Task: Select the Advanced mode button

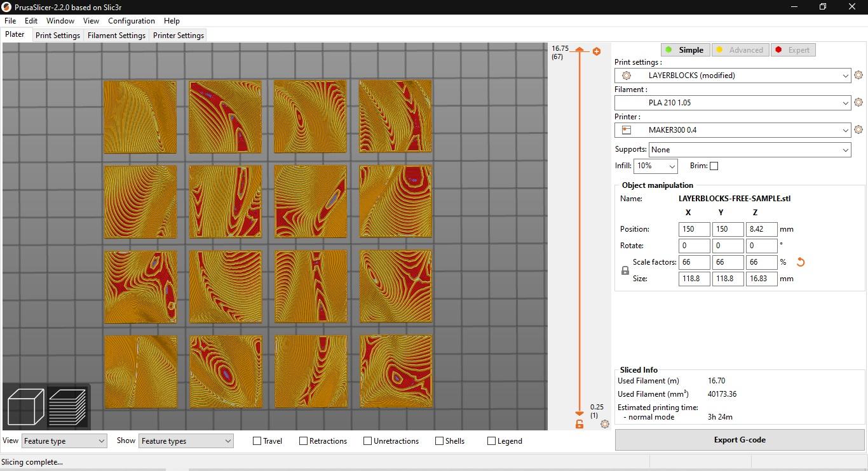Action: click(x=740, y=50)
